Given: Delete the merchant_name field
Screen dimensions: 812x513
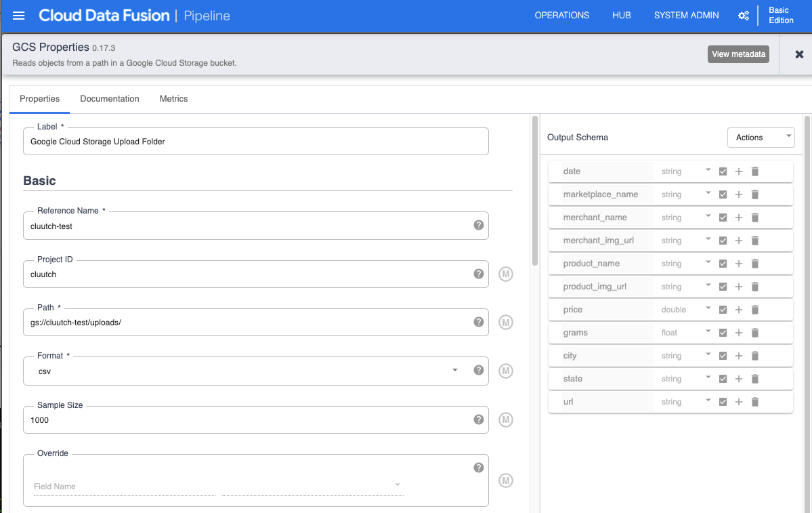Looking at the screenshot, I should (755, 218).
